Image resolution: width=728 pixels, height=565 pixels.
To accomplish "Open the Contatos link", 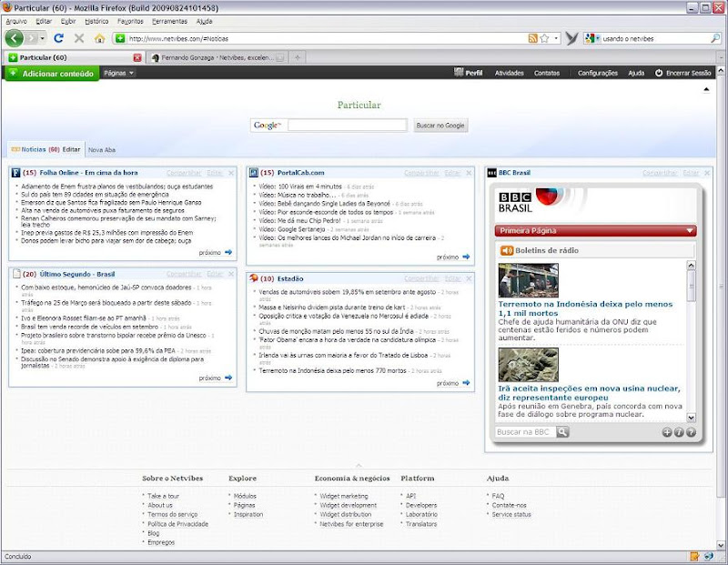I will pyautogui.click(x=547, y=73).
